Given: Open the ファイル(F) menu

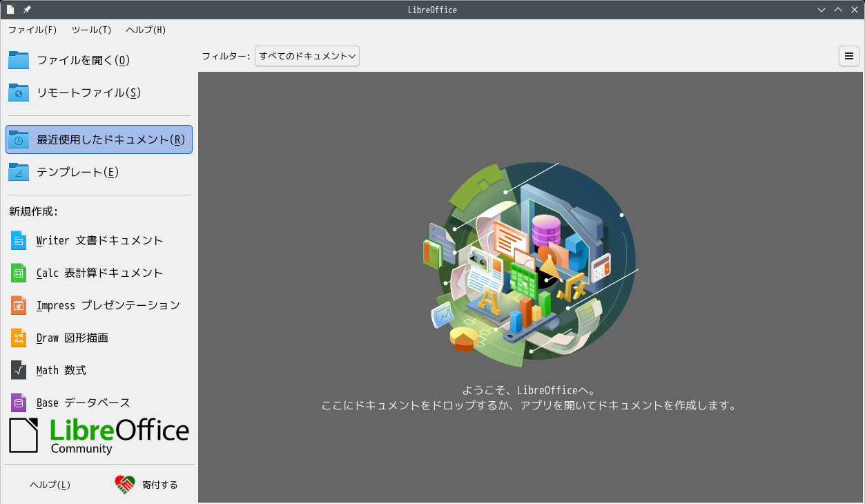Looking at the screenshot, I should 32,30.
